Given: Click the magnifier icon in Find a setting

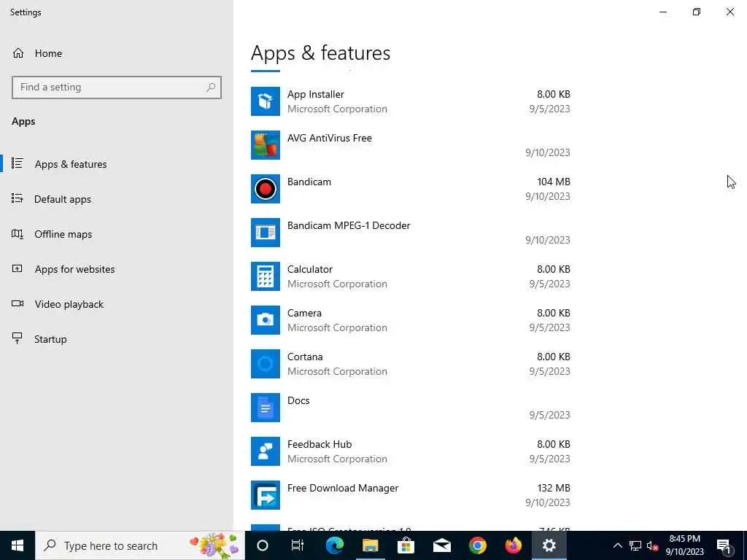Looking at the screenshot, I should coord(211,87).
